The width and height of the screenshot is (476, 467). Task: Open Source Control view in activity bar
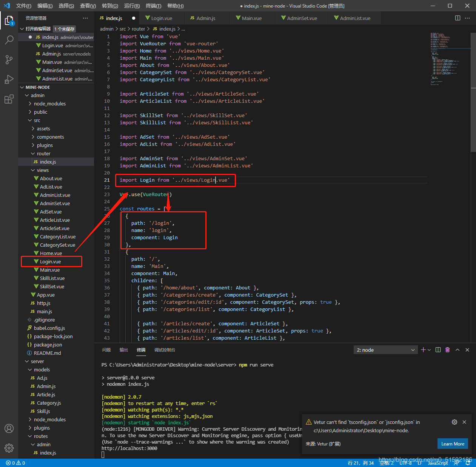[x=9, y=60]
